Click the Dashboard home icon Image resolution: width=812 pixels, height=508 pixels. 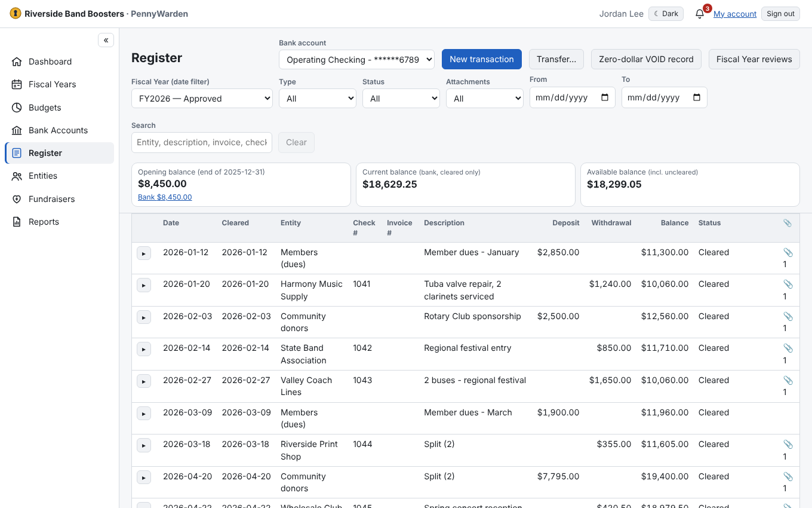pos(17,62)
